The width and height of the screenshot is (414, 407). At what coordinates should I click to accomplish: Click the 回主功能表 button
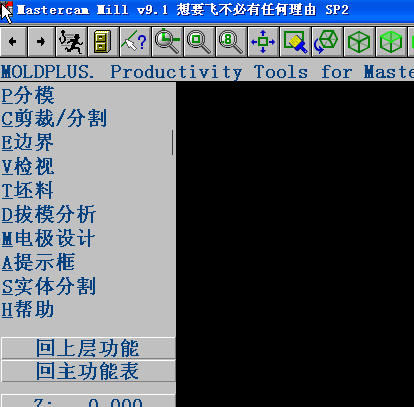[x=88, y=371]
